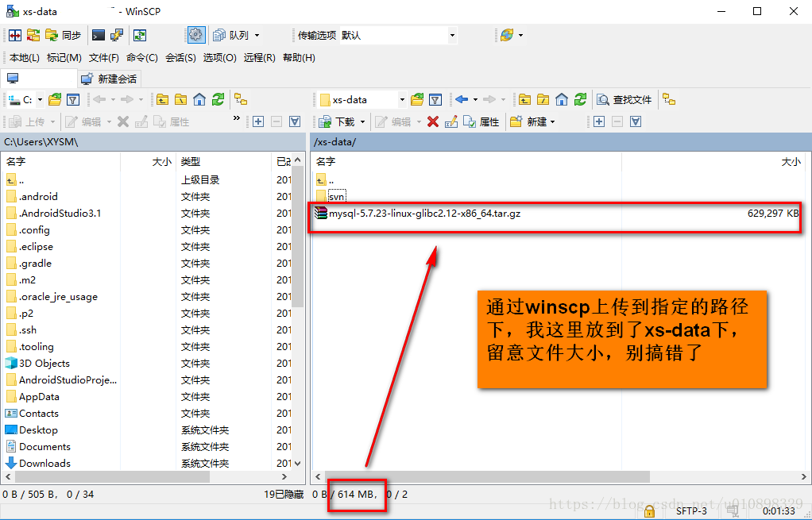Click the 下载 download button
The image size is (812, 520).
tap(337, 121)
